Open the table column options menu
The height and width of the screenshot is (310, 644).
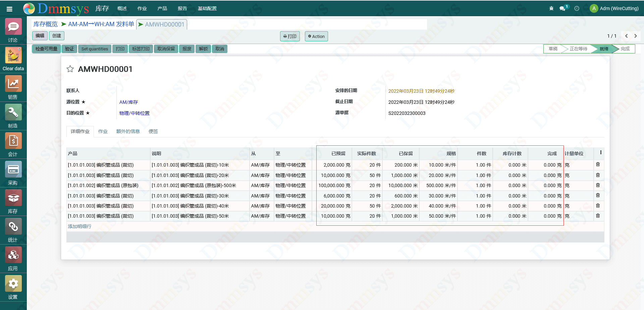(x=601, y=152)
